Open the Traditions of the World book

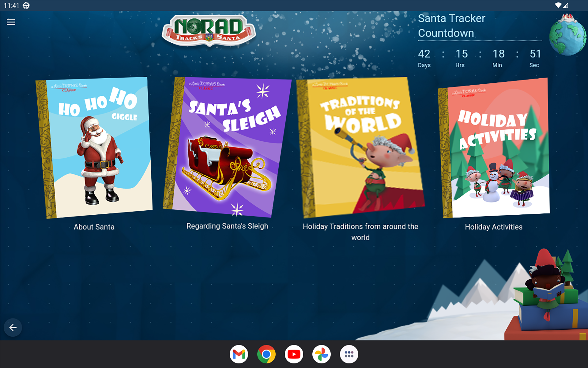click(360, 148)
